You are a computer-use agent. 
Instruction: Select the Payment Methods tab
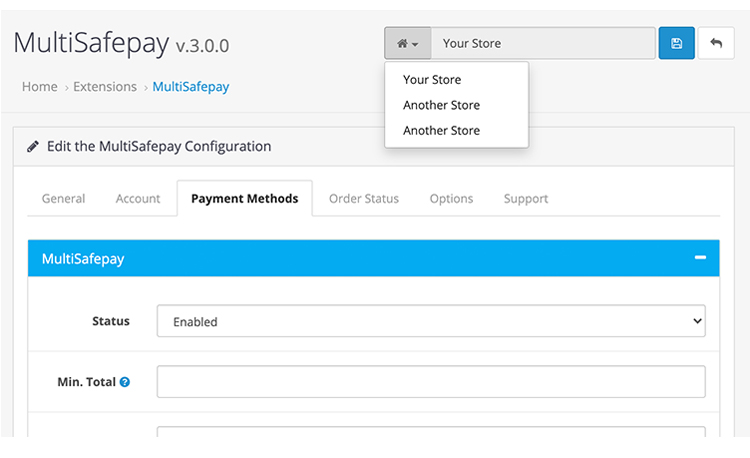(244, 198)
